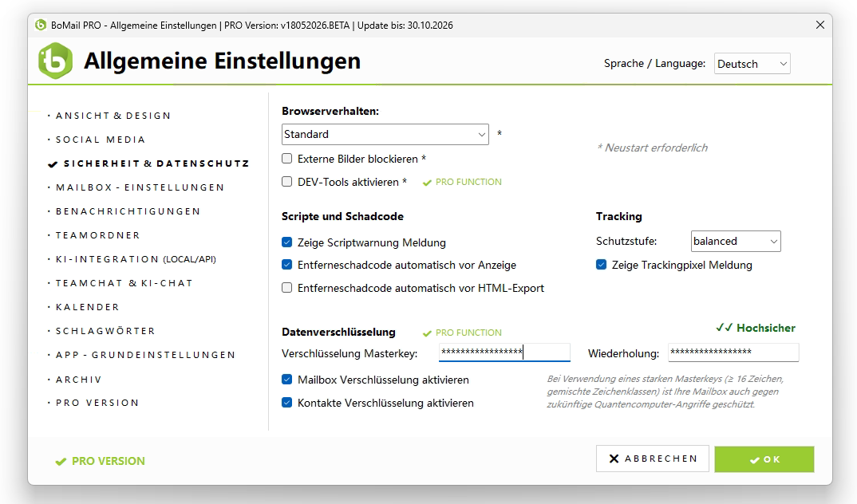Click the Browserverhalten heading
Viewport: 857px width, 504px height.
click(330, 112)
